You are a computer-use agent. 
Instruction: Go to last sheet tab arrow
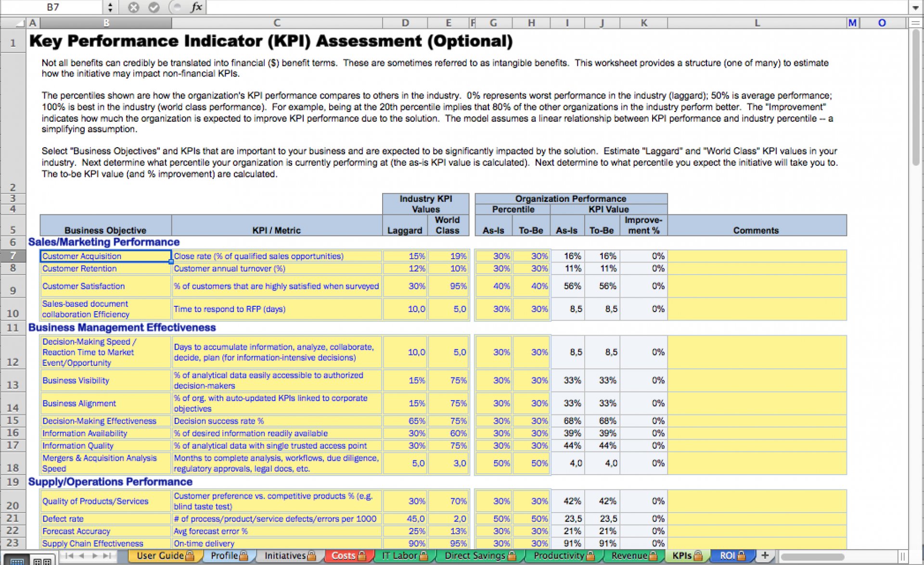(107, 556)
